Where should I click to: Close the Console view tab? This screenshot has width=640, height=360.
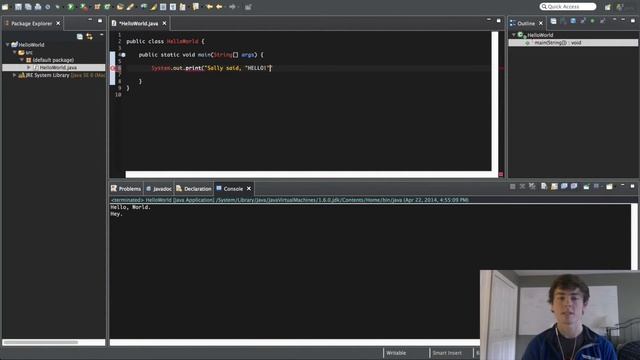click(249, 189)
